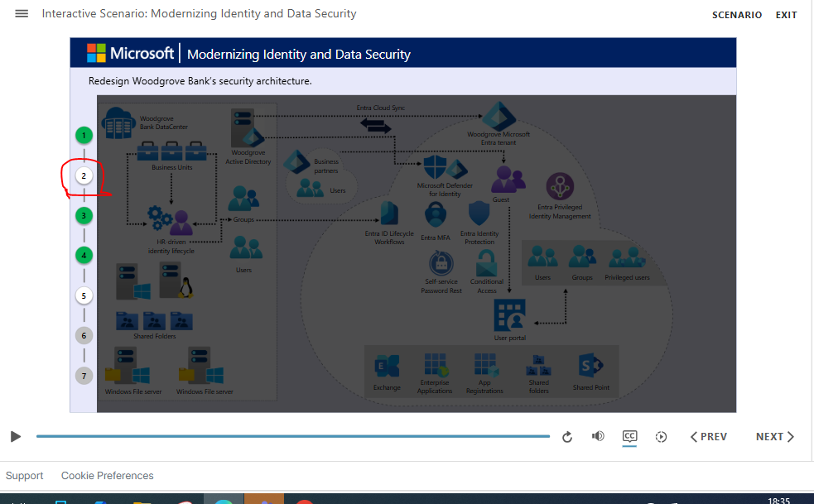Click the Share Point icon
Viewport: 814px width, 504px height.
(x=590, y=366)
